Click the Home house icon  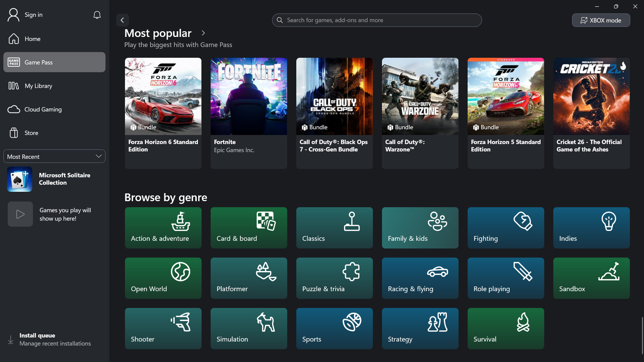pos(14,39)
